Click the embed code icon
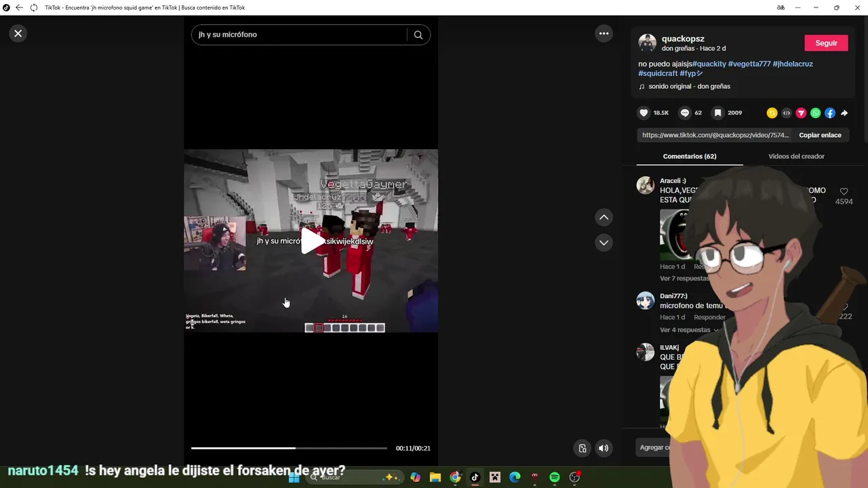The height and width of the screenshot is (488, 868). click(x=787, y=113)
